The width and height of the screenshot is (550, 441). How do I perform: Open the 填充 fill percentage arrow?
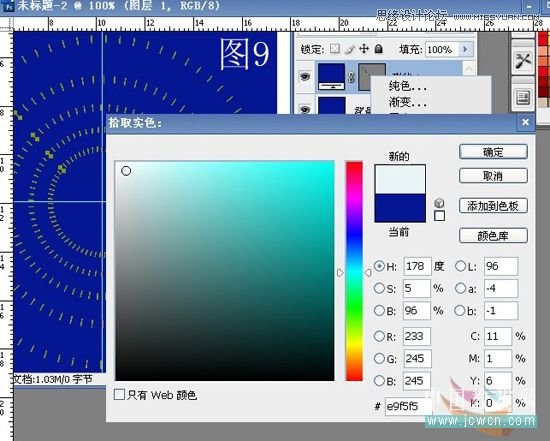465,49
